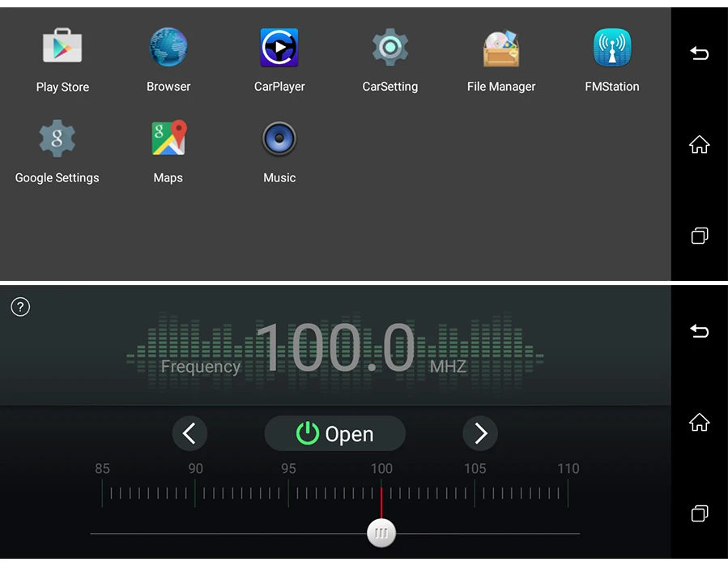Tap back arrow in FM radio screen
Viewport: 728px width, 562px height.
[x=699, y=331]
